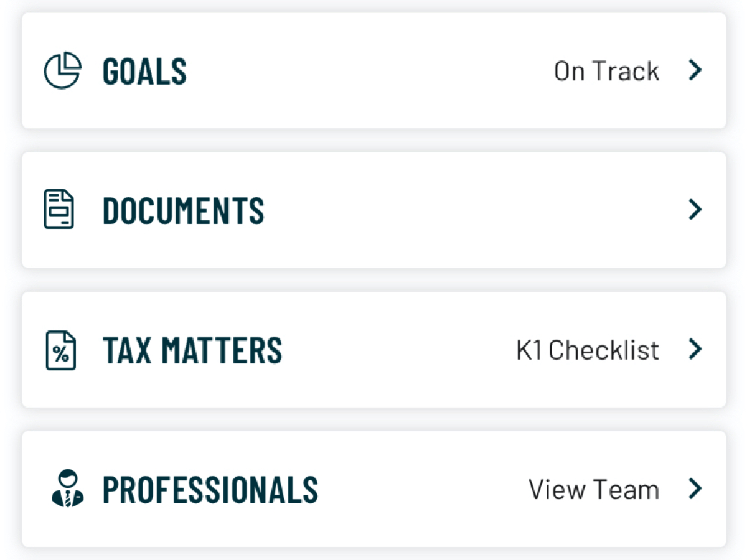This screenshot has width=747, height=560.
Task: Click the On Track status text
Action: pyautogui.click(x=606, y=71)
